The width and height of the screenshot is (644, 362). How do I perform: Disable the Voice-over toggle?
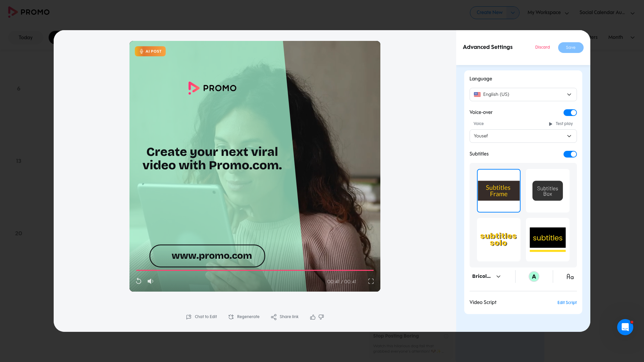pos(570,113)
